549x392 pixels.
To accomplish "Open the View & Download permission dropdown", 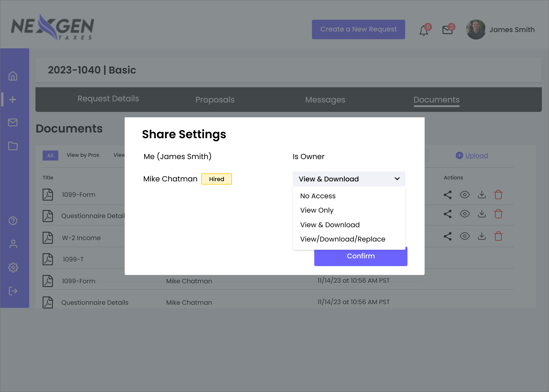I will (x=349, y=179).
